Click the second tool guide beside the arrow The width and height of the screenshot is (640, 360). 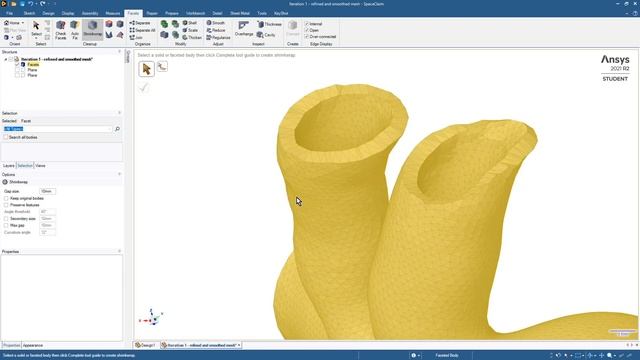(162, 67)
